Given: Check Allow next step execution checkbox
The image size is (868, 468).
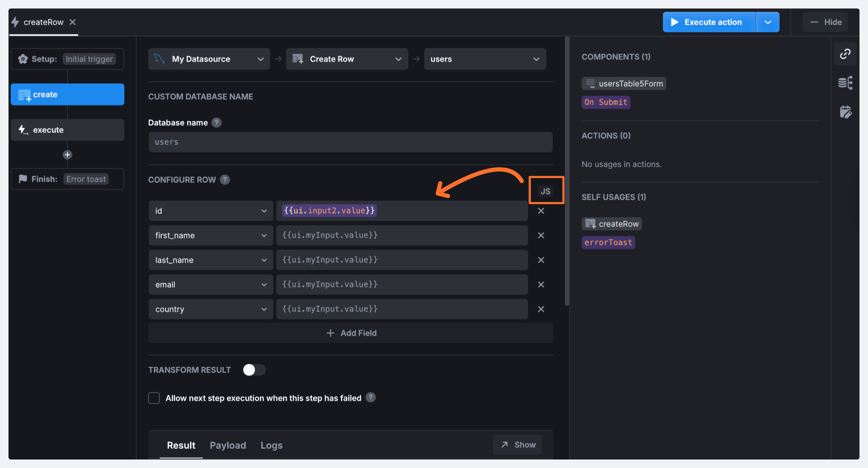Looking at the screenshot, I should click(x=154, y=398).
